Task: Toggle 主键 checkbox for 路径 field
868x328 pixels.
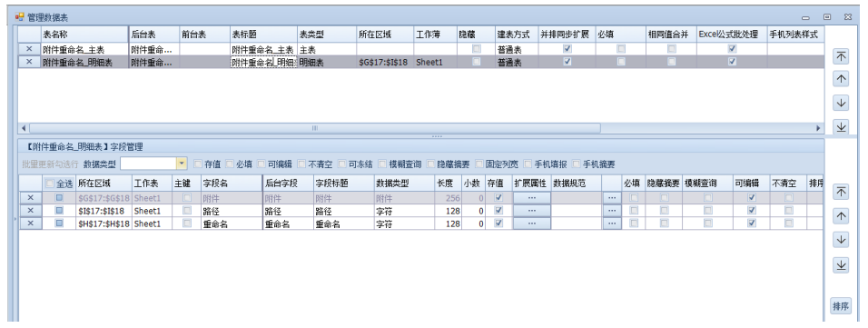Action: (x=187, y=210)
